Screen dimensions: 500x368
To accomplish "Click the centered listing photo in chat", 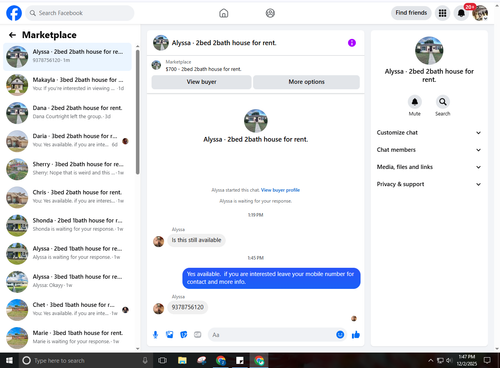I will pos(256,121).
